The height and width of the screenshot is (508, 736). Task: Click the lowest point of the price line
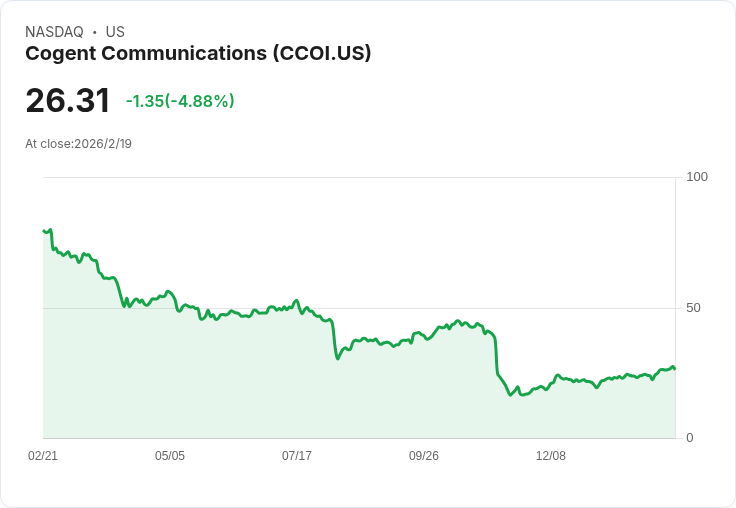point(510,395)
